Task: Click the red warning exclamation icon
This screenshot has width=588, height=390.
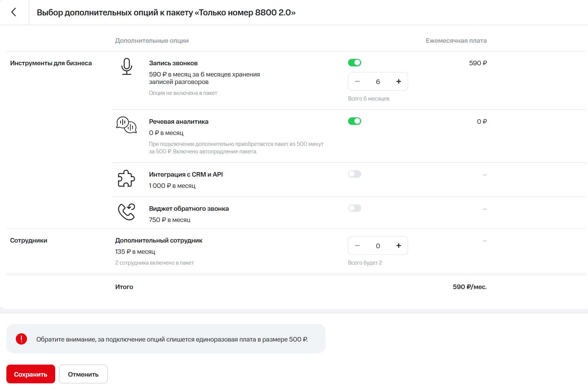Action: (21, 339)
